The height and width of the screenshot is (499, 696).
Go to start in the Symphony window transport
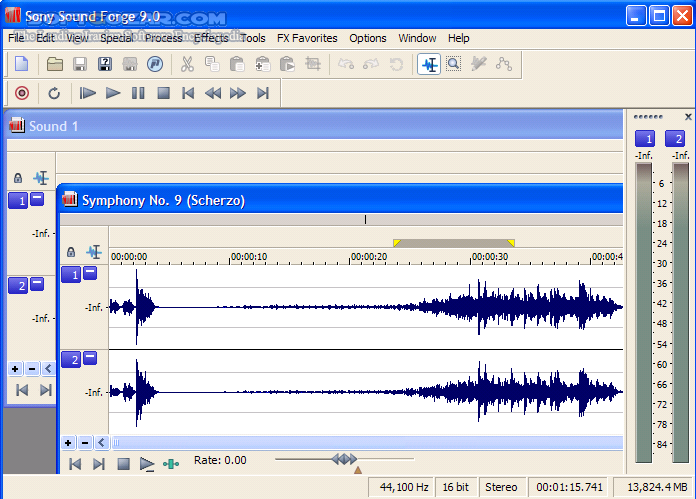[x=75, y=464]
